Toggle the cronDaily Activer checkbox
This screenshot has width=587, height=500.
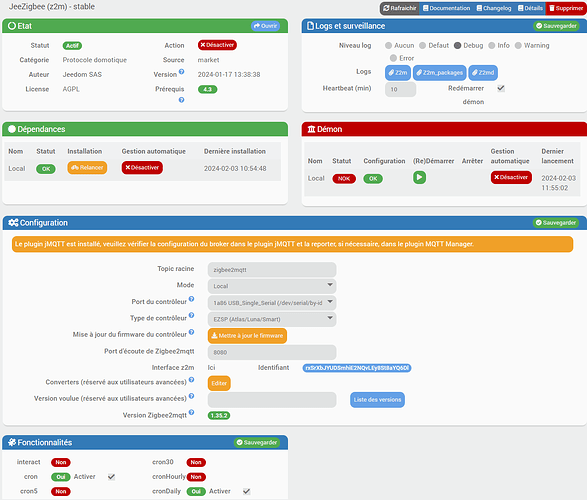click(246, 491)
